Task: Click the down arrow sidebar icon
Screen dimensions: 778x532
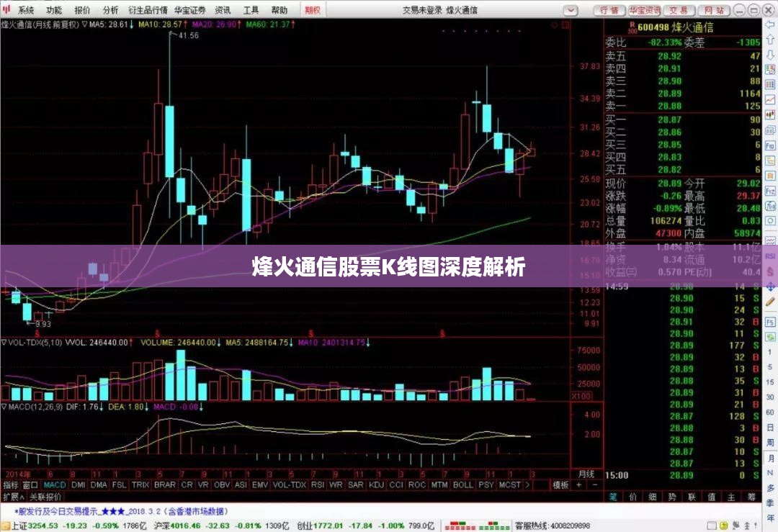Action: click(770, 55)
